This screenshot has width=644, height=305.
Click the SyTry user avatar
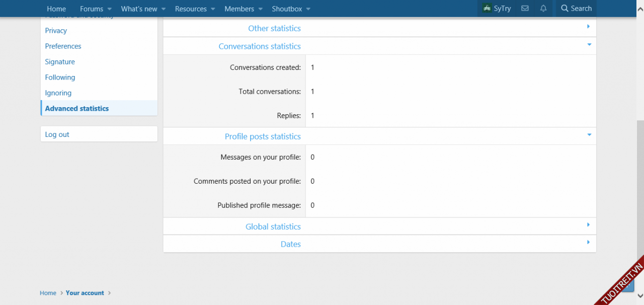487,9
